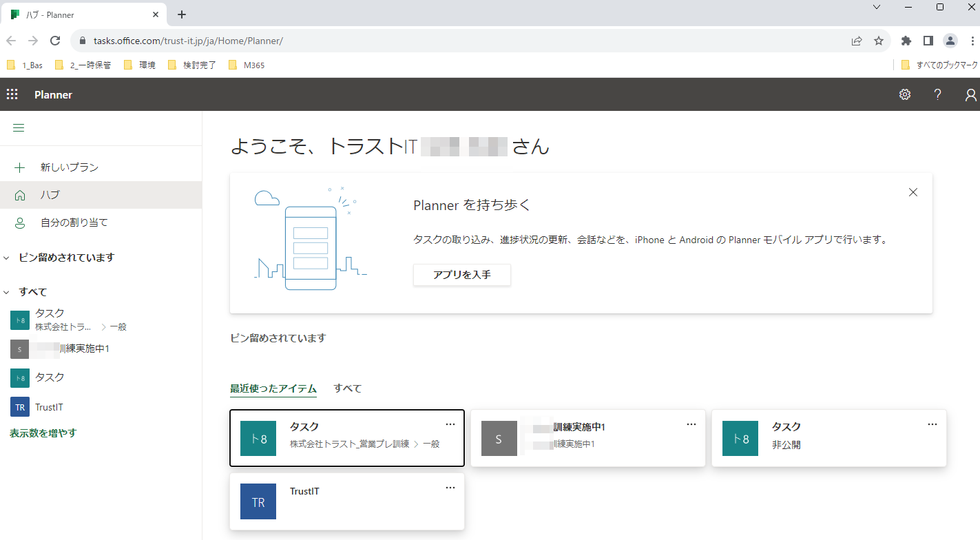Click the address bar URL field

click(468, 41)
